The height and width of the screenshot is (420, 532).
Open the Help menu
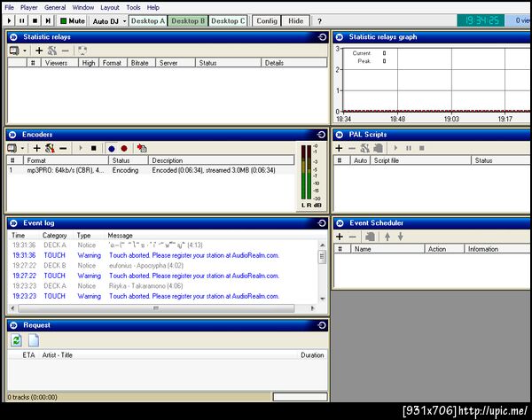pyautogui.click(x=153, y=7)
